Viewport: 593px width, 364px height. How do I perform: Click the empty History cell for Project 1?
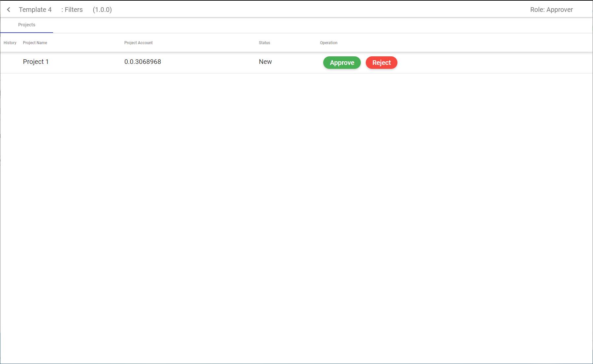click(x=10, y=62)
